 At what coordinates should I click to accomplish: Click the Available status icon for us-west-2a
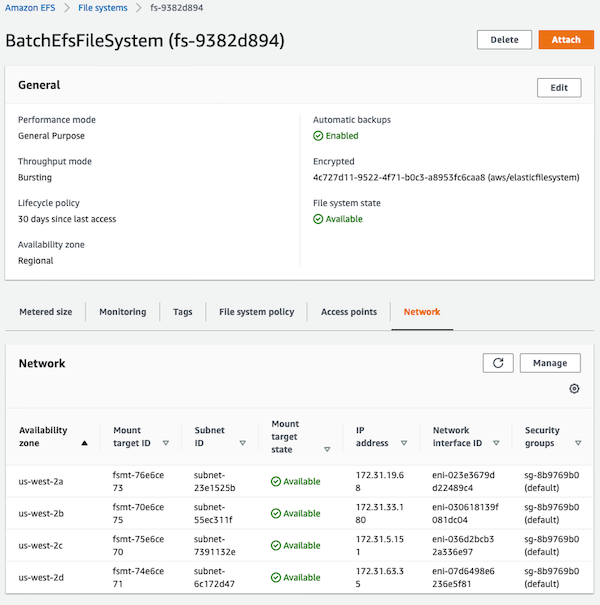click(275, 482)
